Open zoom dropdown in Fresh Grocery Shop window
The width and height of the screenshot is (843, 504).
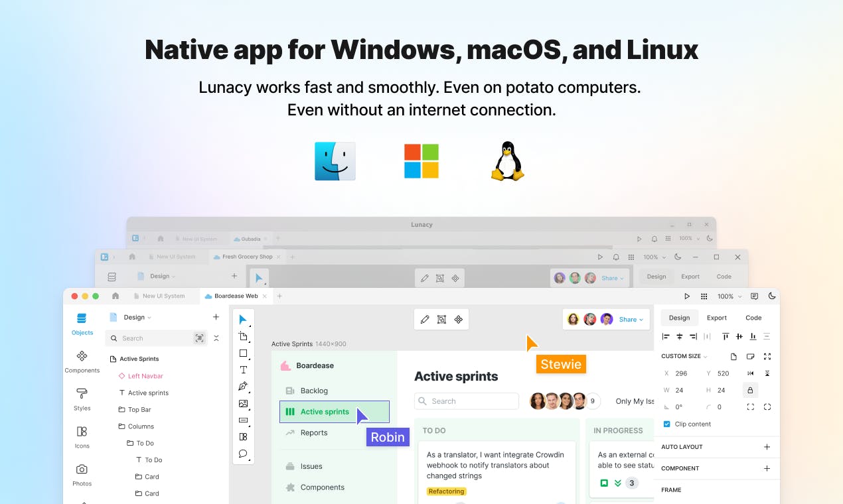pyautogui.click(x=654, y=257)
